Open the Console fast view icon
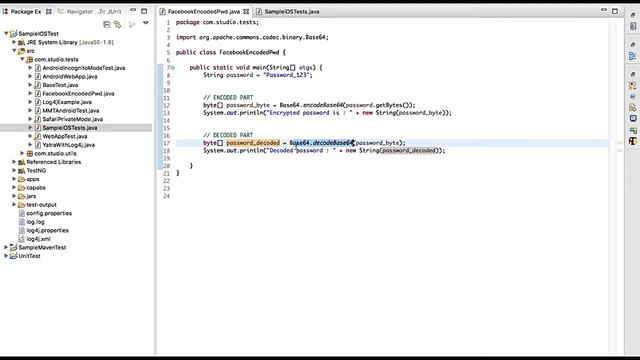Image resolution: width=640 pixels, height=360 pixels. coord(633,118)
